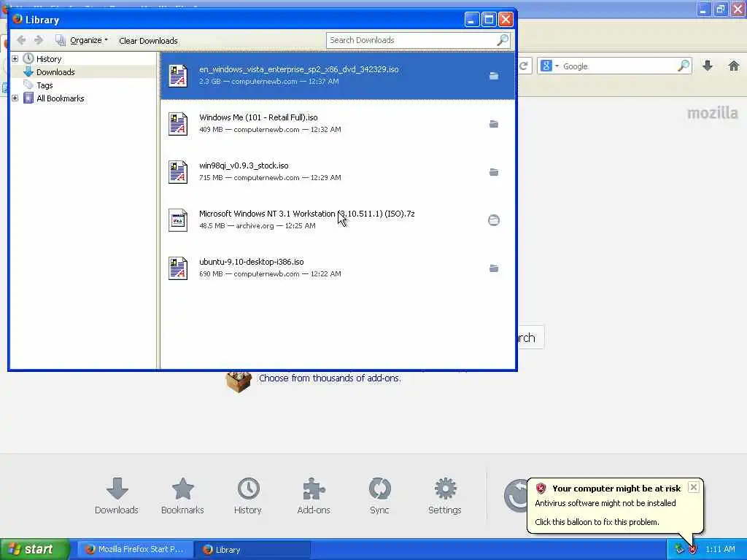Click the History clock icon in sidebar

click(28, 58)
